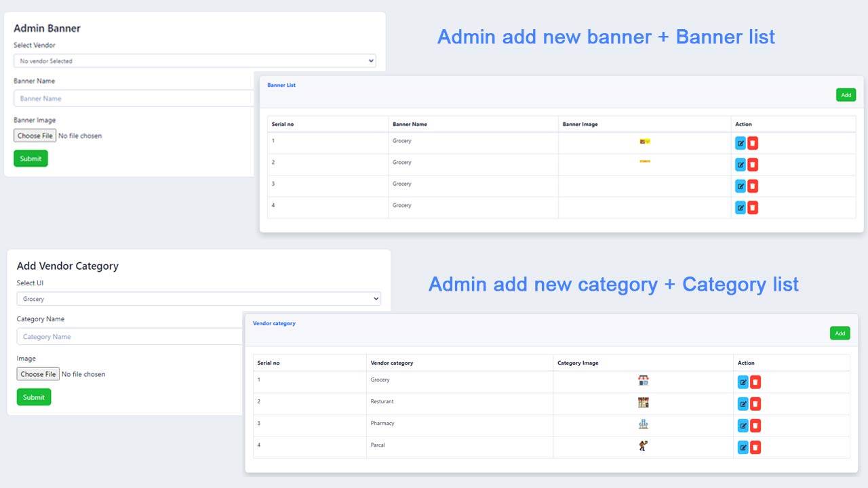The image size is (868, 488).
Task: Expand the Select UI Grocery dropdown
Action: tap(199, 299)
